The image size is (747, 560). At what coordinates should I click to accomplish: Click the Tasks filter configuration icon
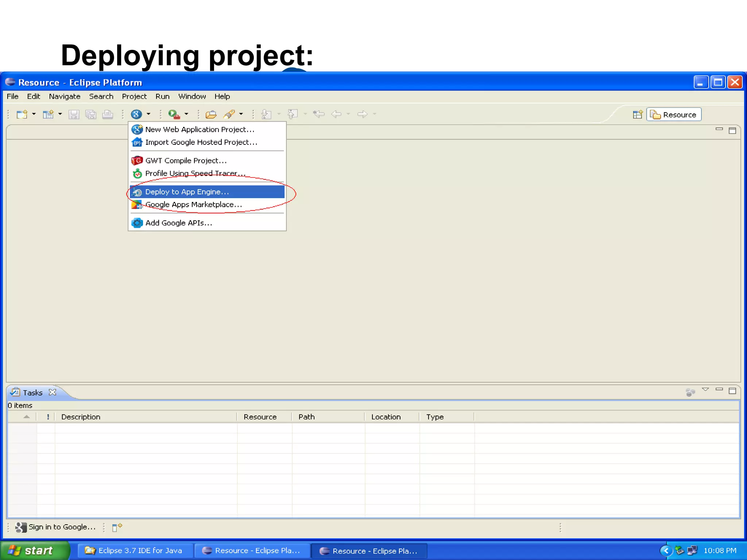pos(690,392)
